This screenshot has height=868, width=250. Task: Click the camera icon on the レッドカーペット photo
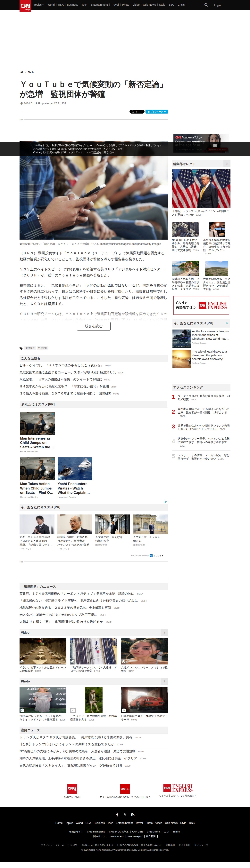[x=22, y=710]
